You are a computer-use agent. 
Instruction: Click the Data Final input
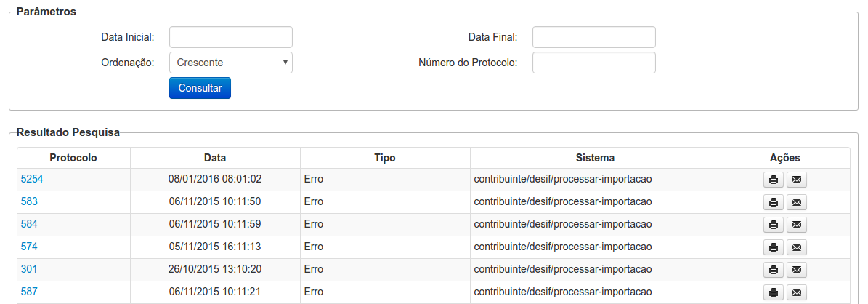click(593, 37)
